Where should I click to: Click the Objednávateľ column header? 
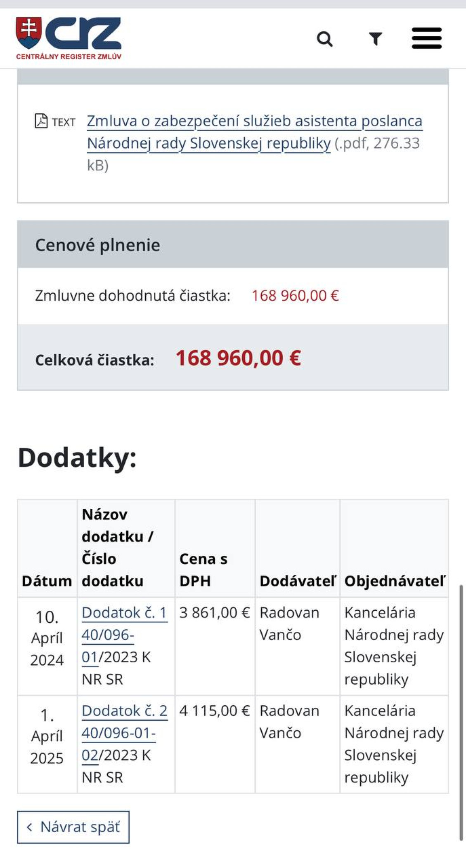pos(395,581)
